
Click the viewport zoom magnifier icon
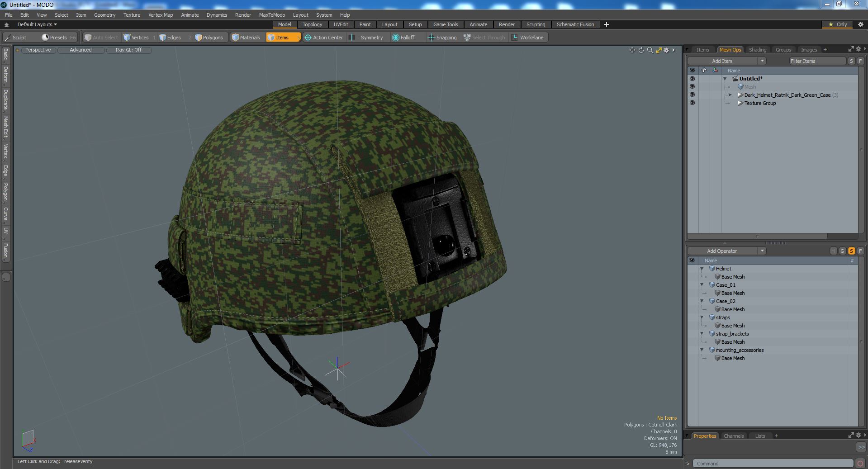click(x=650, y=50)
